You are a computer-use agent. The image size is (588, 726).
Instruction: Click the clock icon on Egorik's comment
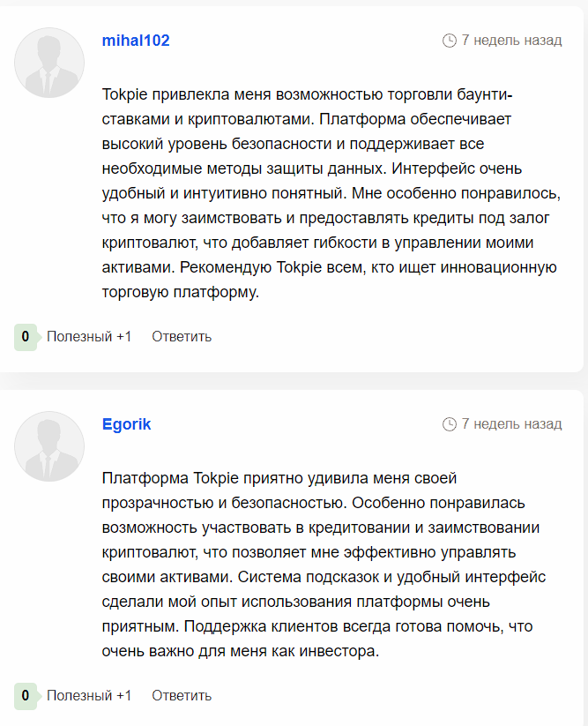(x=450, y=424)
